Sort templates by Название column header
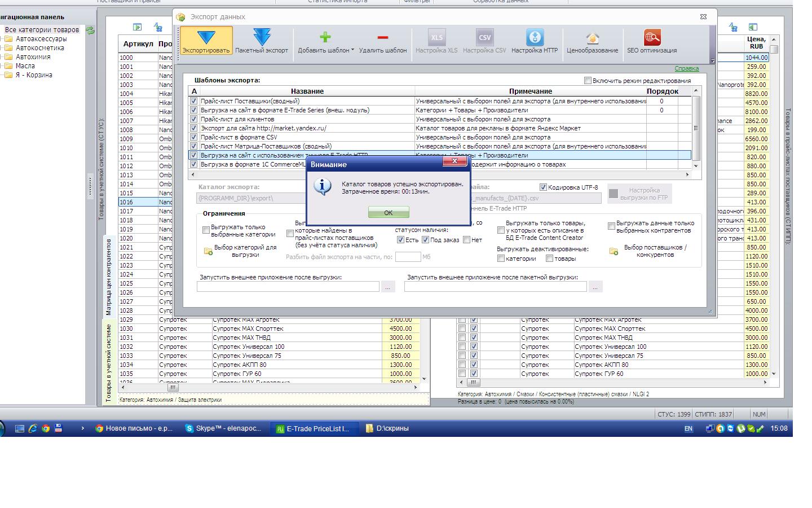The width and height of the screenshot is (812, 508). 307,91
